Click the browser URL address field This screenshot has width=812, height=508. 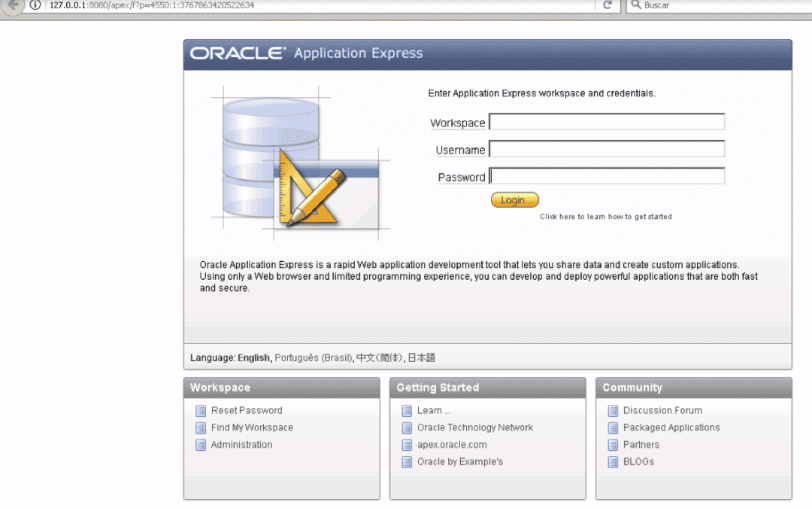click(319, 5)
